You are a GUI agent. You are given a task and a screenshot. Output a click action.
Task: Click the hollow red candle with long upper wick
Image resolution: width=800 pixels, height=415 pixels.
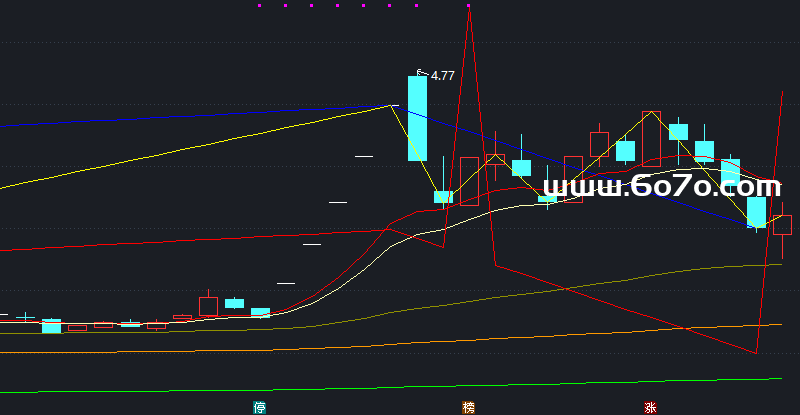tap(208, 304)
